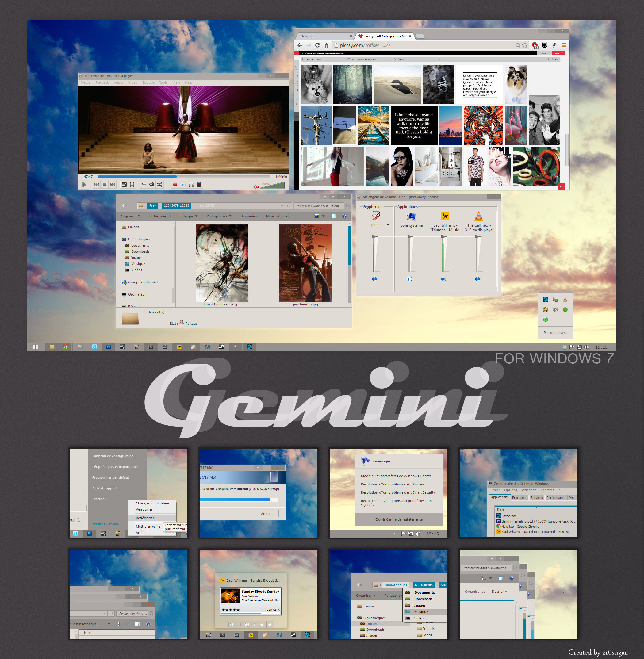The height and width of the screenshot is (659, 644).
Task: Click the VLC seek progress bar
Action: [x=184, y=177]
